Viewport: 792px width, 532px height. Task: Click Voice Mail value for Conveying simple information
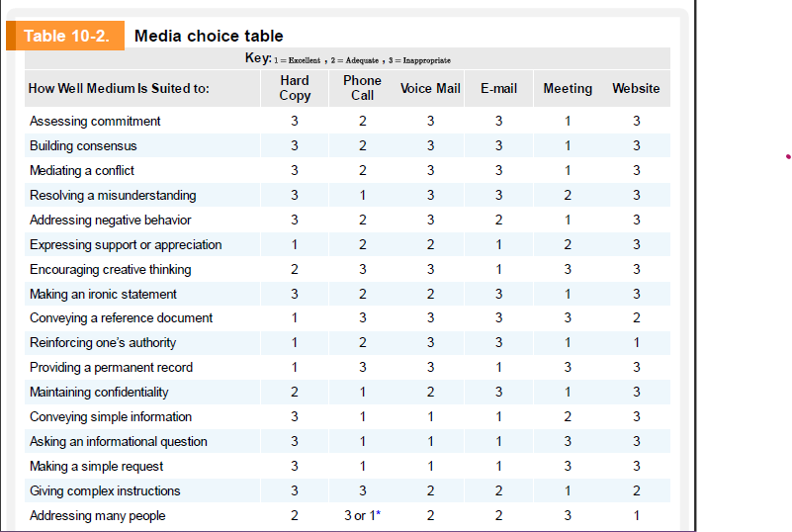(x=430, y=417)
